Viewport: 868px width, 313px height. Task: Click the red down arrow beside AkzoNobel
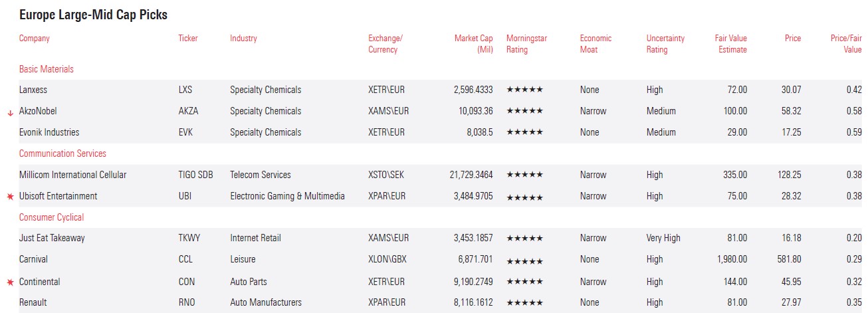(x=10, y=112)
